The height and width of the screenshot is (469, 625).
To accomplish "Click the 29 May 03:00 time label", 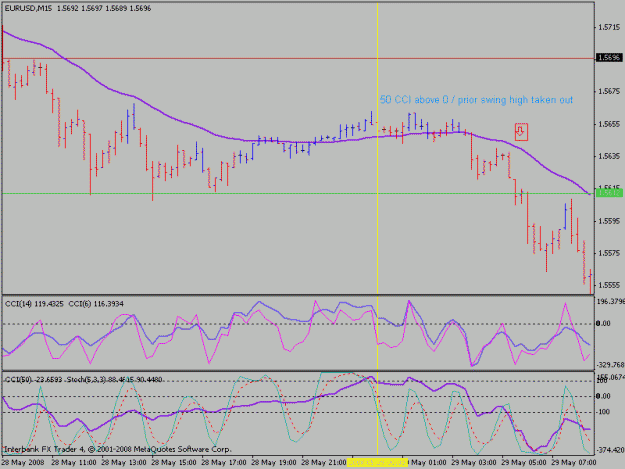I will coord(474,463).
